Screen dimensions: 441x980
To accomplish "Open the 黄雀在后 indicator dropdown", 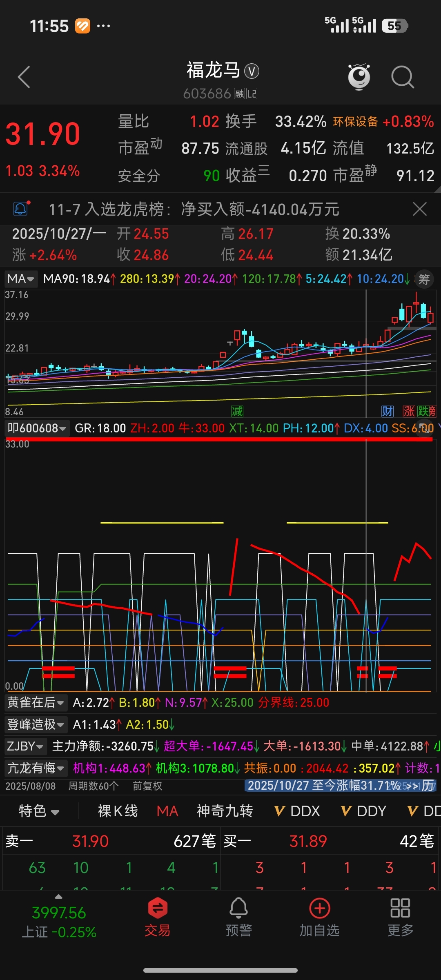I will 36,702.
